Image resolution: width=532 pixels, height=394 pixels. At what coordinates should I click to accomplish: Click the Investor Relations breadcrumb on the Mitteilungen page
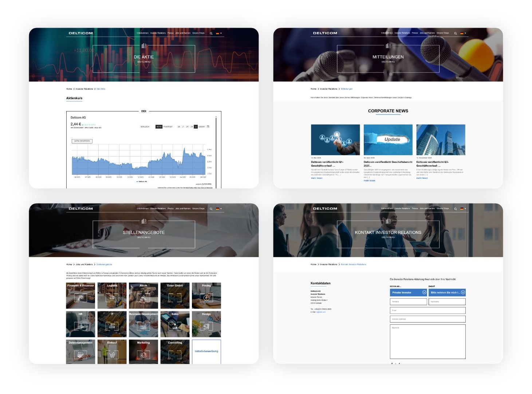pos(328,89)
